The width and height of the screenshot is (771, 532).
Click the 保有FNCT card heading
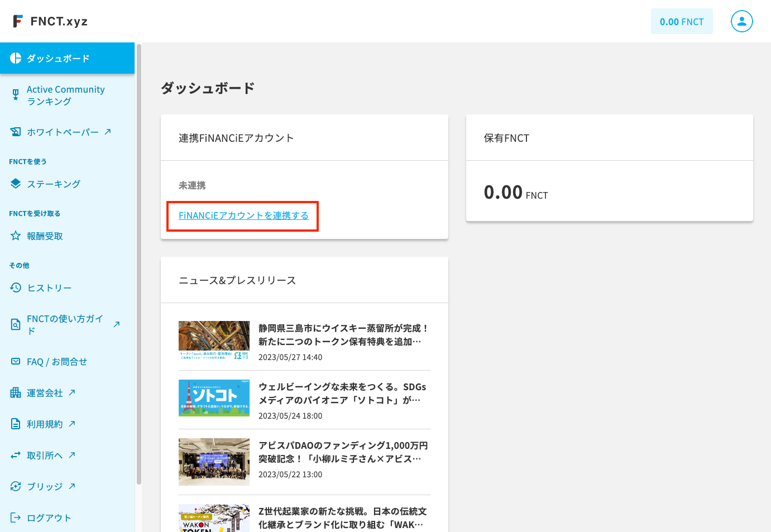[x=506, y=138]
